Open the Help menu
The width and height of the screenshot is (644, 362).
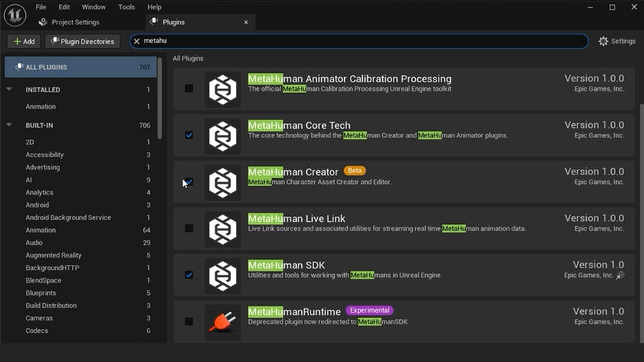(x=155, y=7)
